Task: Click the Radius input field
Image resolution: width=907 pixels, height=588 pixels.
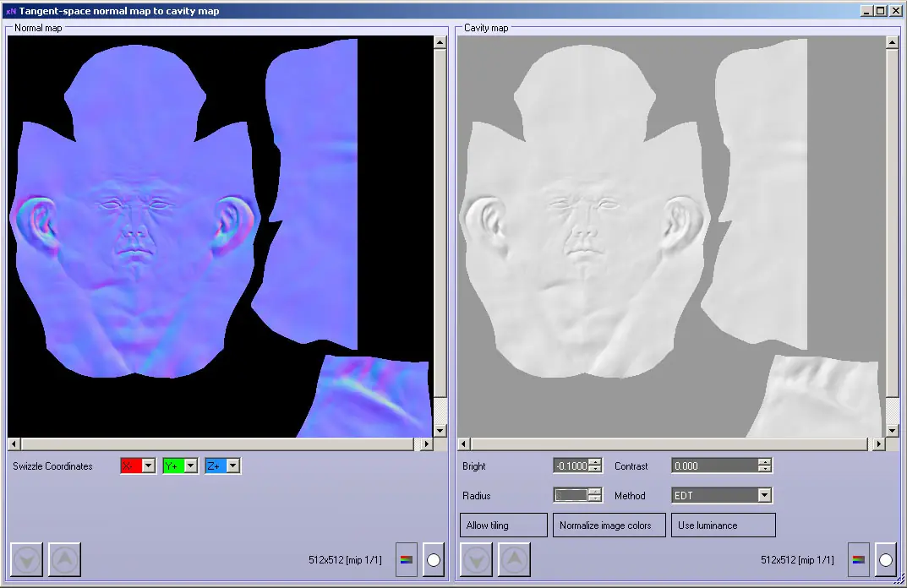Action: (x=571, y=496)
